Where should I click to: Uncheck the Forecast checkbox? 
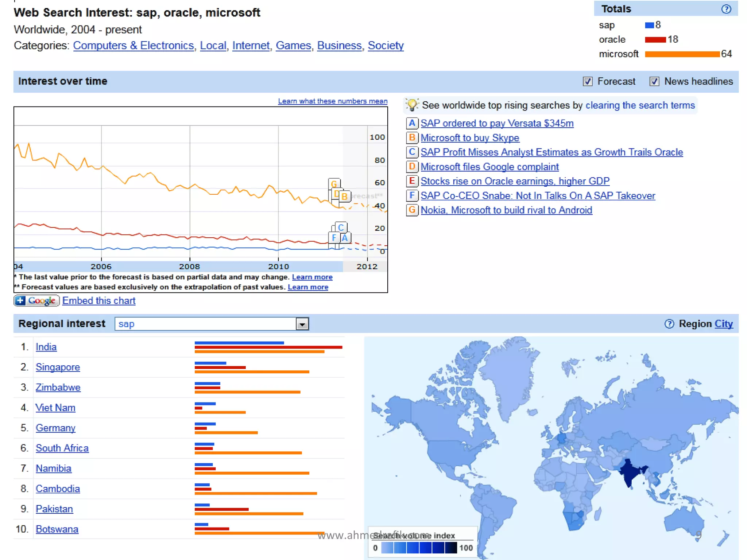[x=587, y=82]
